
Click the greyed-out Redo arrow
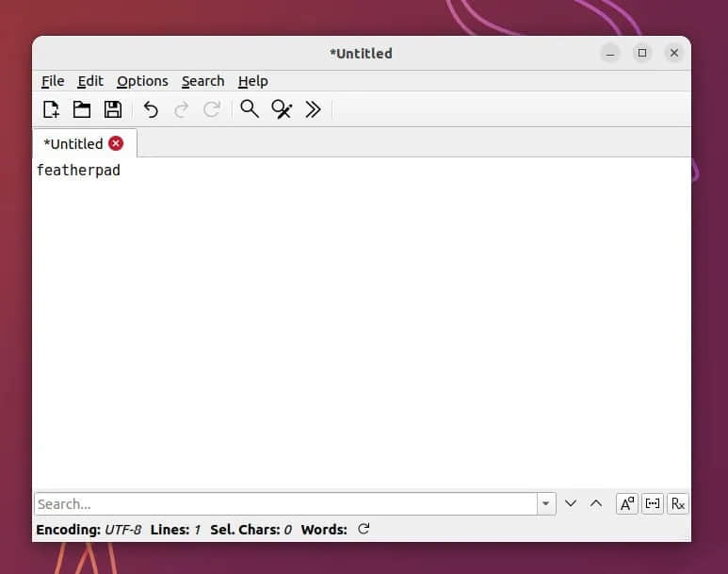click(181, 109)
